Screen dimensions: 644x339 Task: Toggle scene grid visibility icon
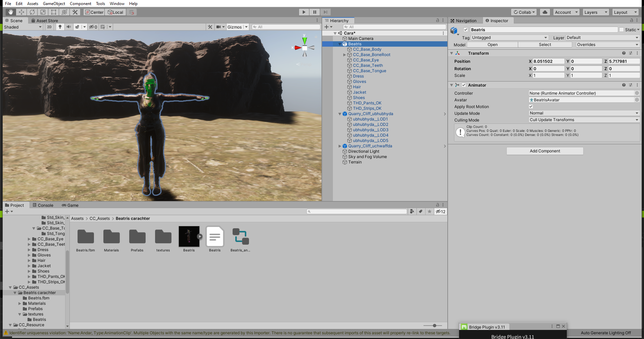pos(103,27)
